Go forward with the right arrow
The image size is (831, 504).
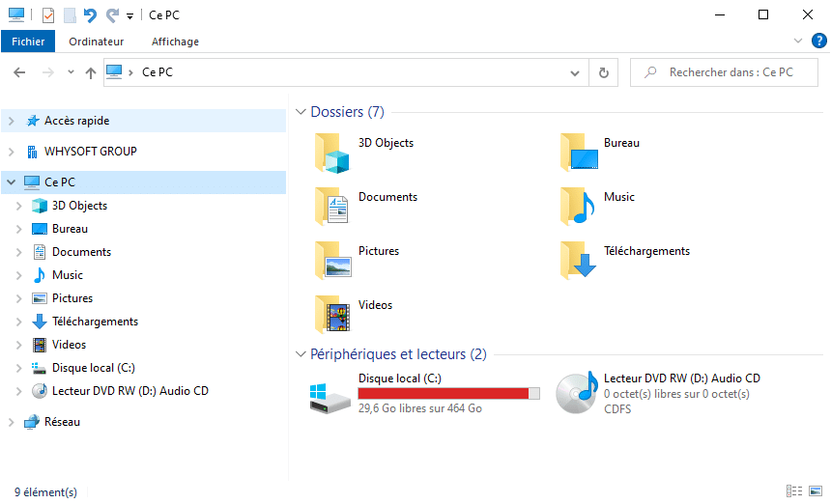coord(48,72)
